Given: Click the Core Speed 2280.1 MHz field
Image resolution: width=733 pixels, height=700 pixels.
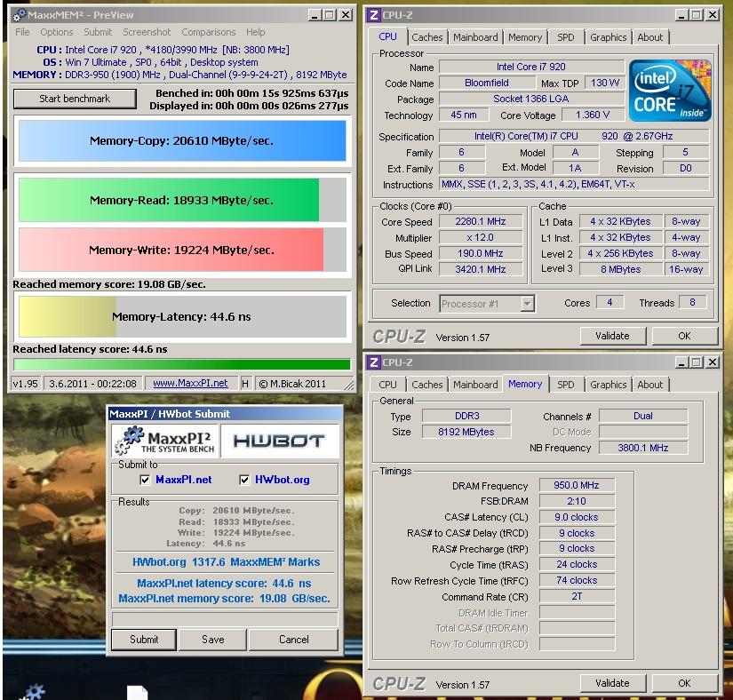Looking at the screenshot, I should [x=481, y=221].
